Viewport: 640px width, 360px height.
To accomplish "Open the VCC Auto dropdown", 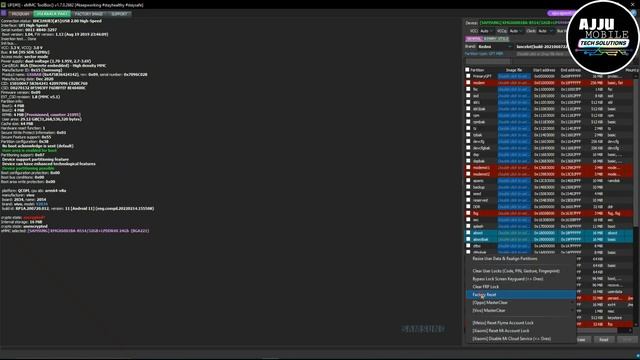I will 487,31.
